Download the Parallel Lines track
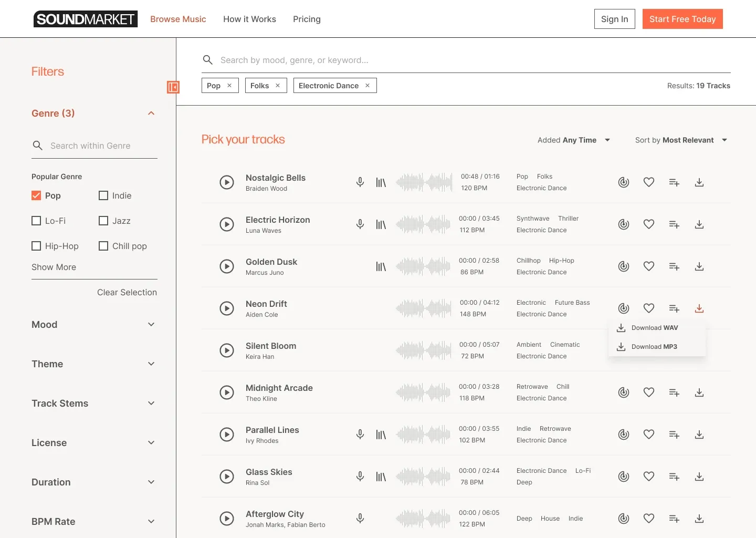 tap(699, 434)
